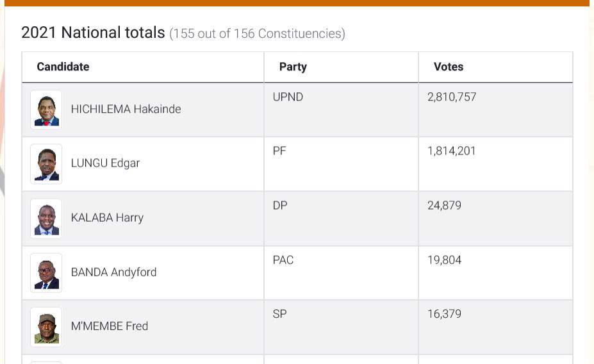Click the Candidate column header
Viewport: 594px width, 364px height.
(63, 67)
